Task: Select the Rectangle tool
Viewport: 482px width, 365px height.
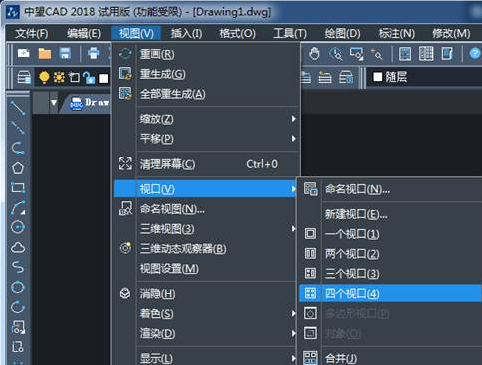Action: pyautogui.click(x=18, y=188)
